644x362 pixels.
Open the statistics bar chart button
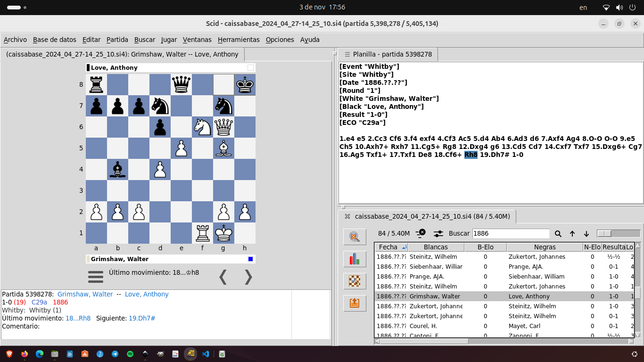(x=355, y=259)
